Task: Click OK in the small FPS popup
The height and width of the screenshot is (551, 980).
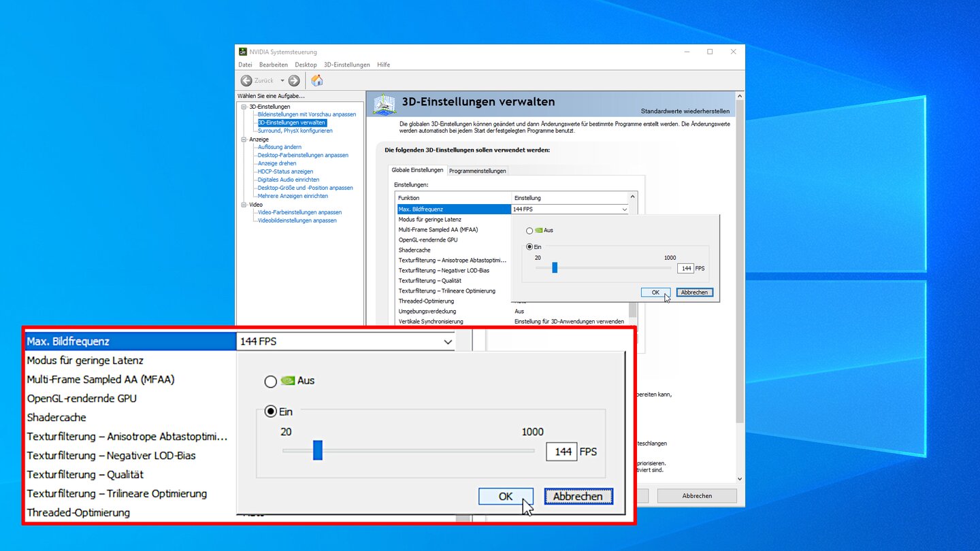Action: click(655, 293)
